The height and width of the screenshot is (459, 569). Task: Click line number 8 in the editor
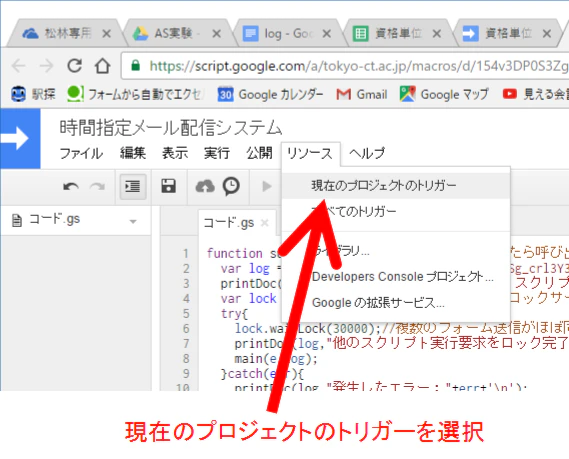(x=186, y=358)
